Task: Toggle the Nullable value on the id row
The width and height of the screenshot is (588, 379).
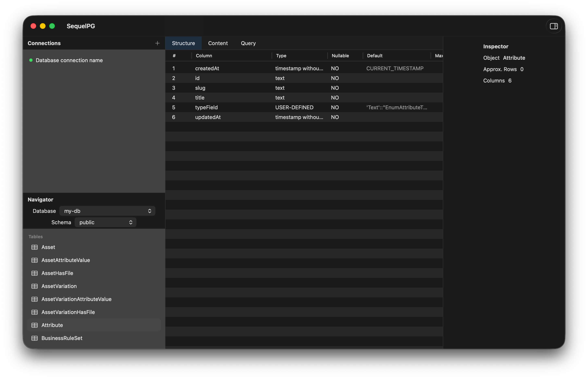Action: 335,78
